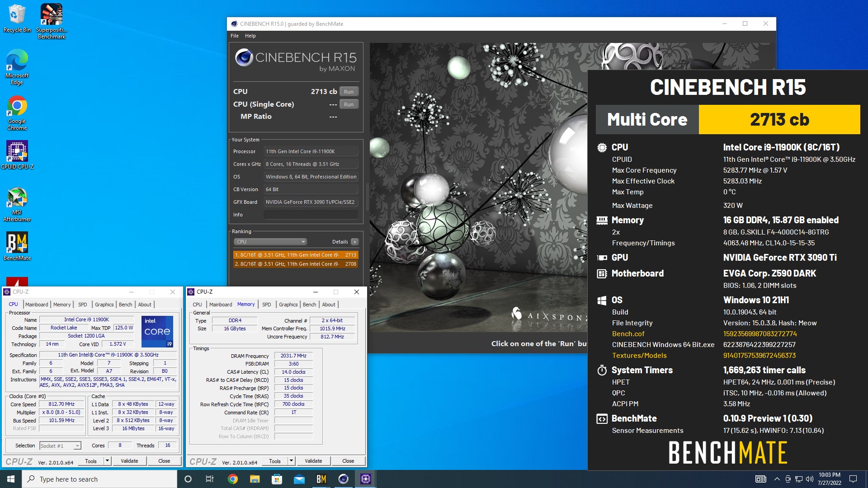The width and height of the screenshot is (868, 488).
Task: Open Chrome from the taskbar
Action: pyautogui.click(x=233, y=479)
